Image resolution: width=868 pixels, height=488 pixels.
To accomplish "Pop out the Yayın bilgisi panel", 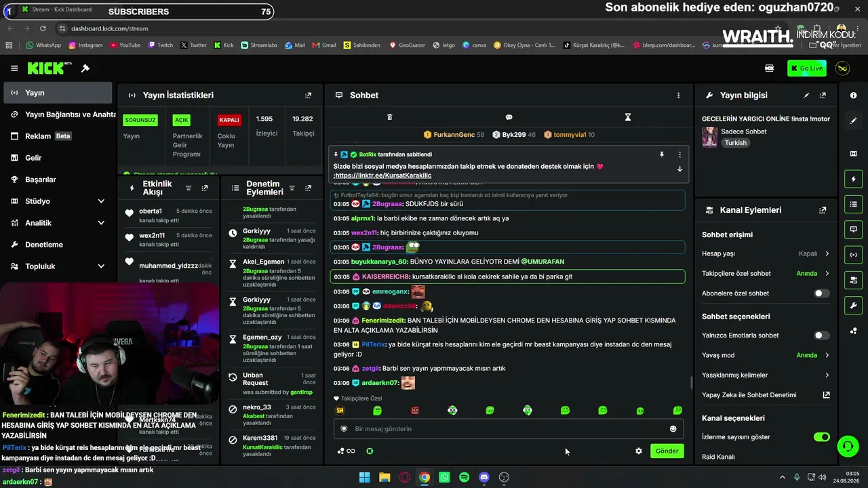I will pos(823,96).
